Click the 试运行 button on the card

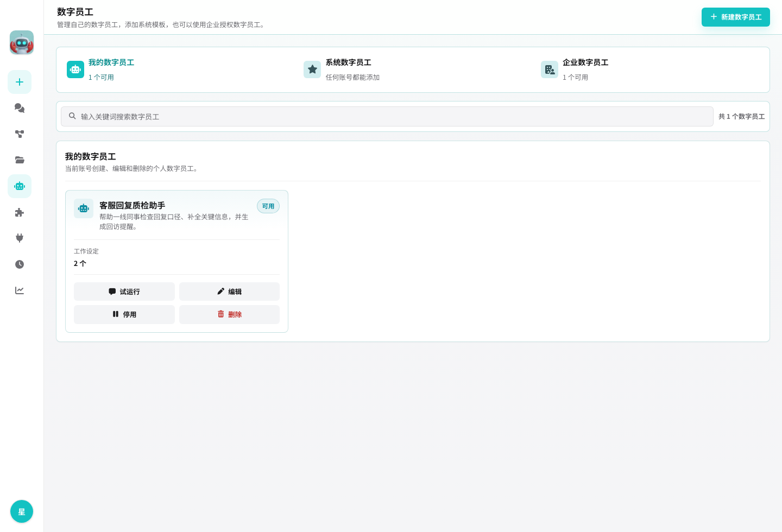[x=124, y=292]
